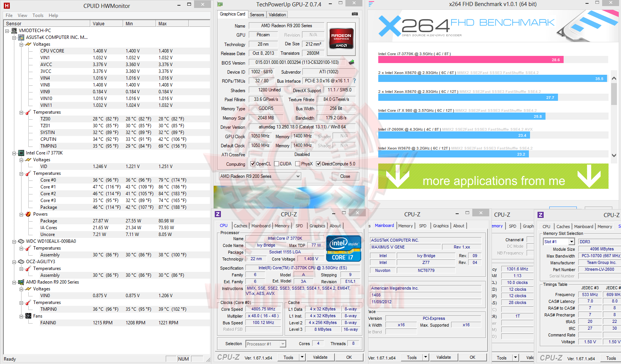Click the thermometer icon of Intel Core i7 Temperatures
Viewport: 621px width, 364px height.
(x=28, y=173)
